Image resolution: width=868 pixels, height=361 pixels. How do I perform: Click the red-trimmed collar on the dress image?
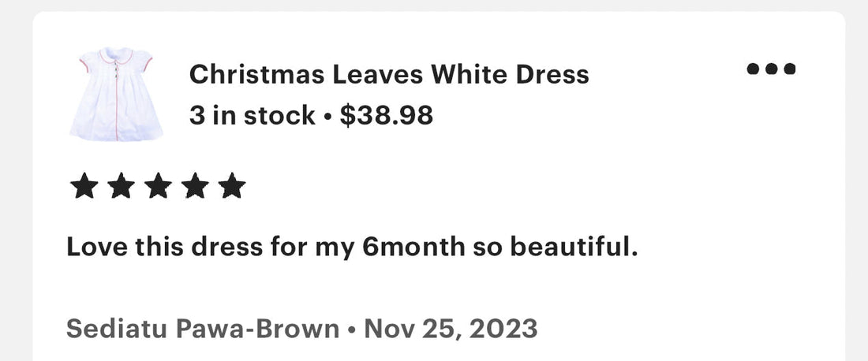(x=116, y=55)
